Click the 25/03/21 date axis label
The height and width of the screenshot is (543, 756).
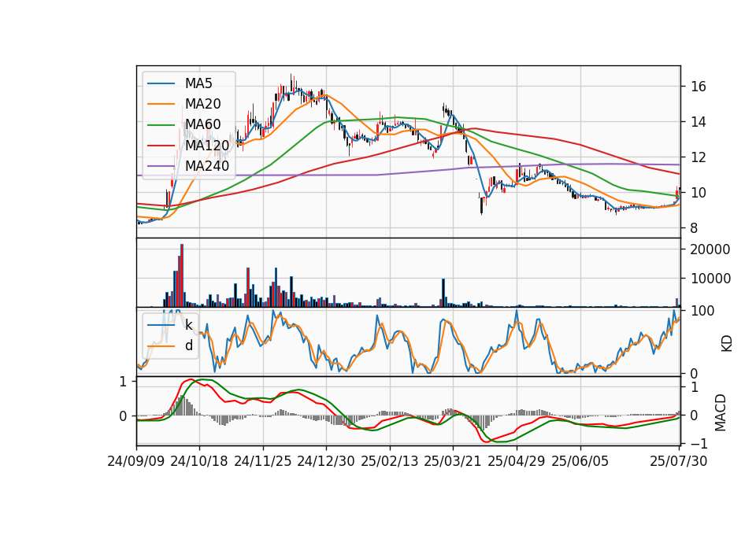(x=453, y=461)
